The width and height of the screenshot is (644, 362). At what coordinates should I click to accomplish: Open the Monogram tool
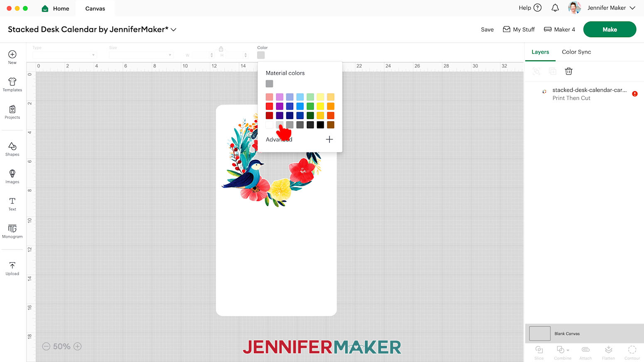click(12, 232)
